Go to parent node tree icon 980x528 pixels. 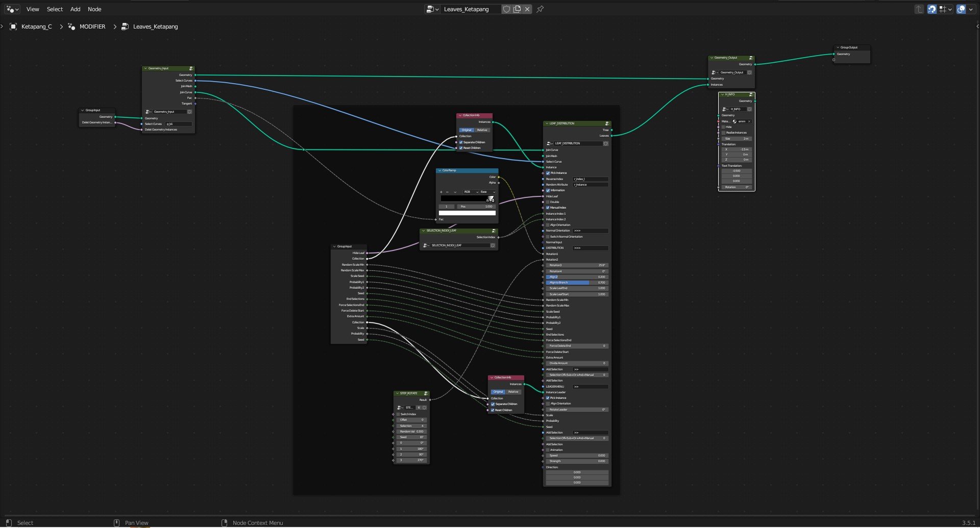click(919, 9)
